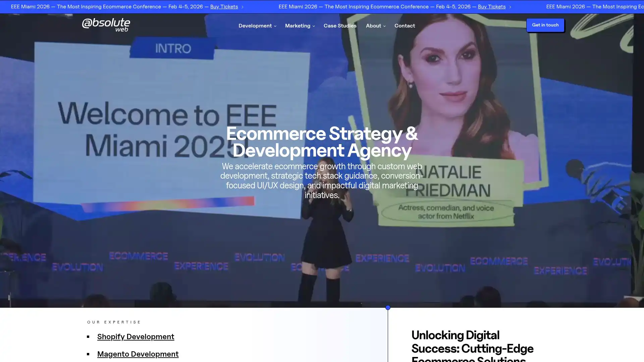Click the first Buy Tickets banner link
This screenshot has height=362, width=644.
point(224,7)
